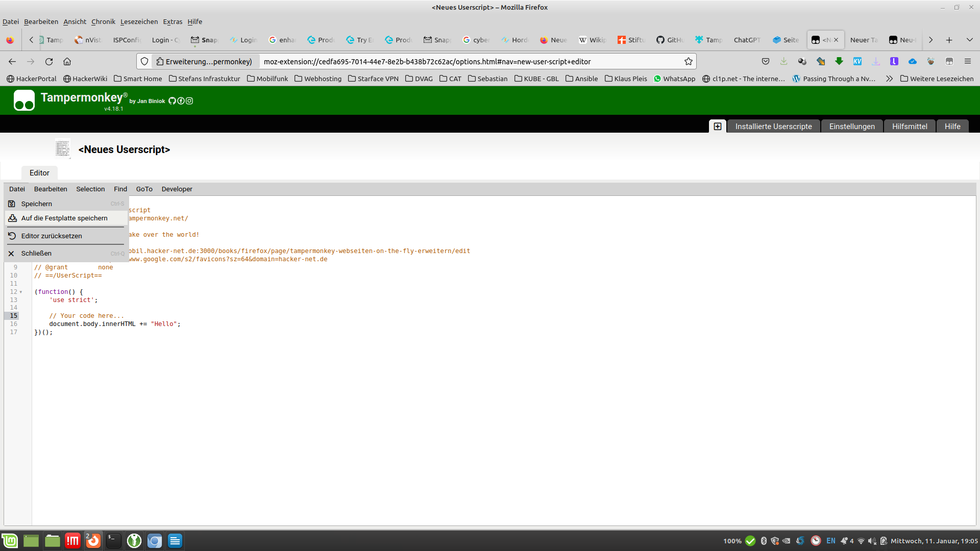The image size is (980, 551).
Task: Open the Einstellungen tab
Action: [x=851, y=127]
